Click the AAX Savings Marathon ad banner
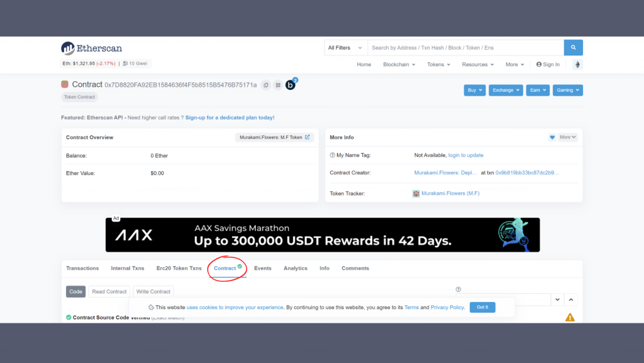Screen dimensions: 644x363 (x=323, y=235)
